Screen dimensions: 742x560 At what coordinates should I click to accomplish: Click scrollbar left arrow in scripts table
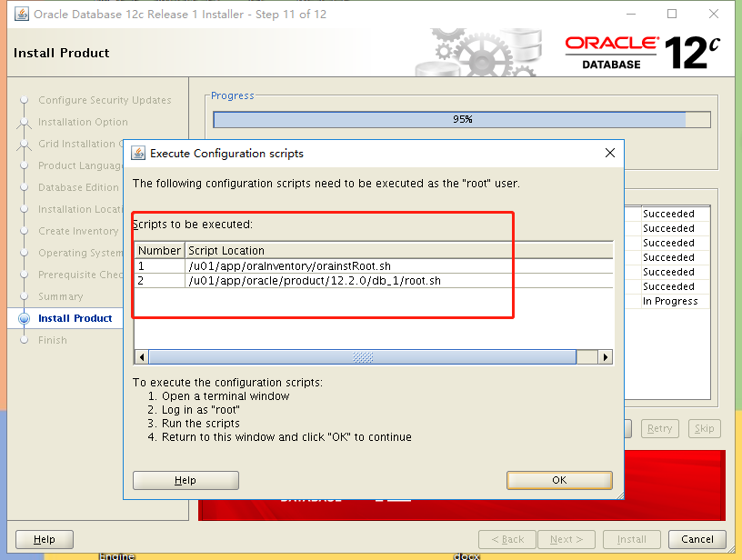click(142, 357)
